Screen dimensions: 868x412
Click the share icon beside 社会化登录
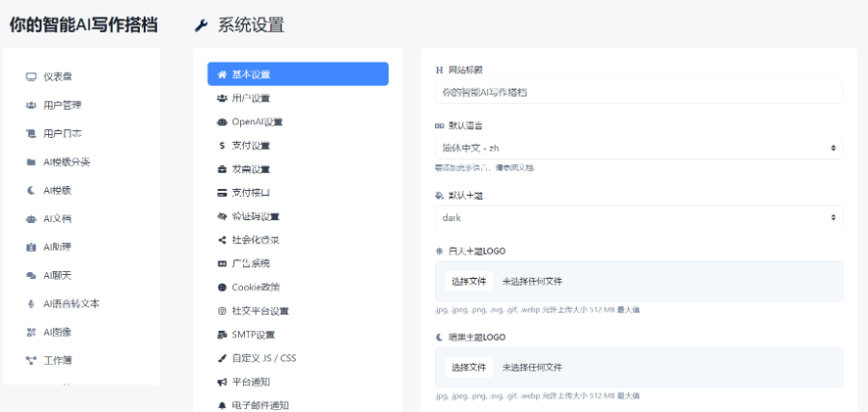pos(222,240)
